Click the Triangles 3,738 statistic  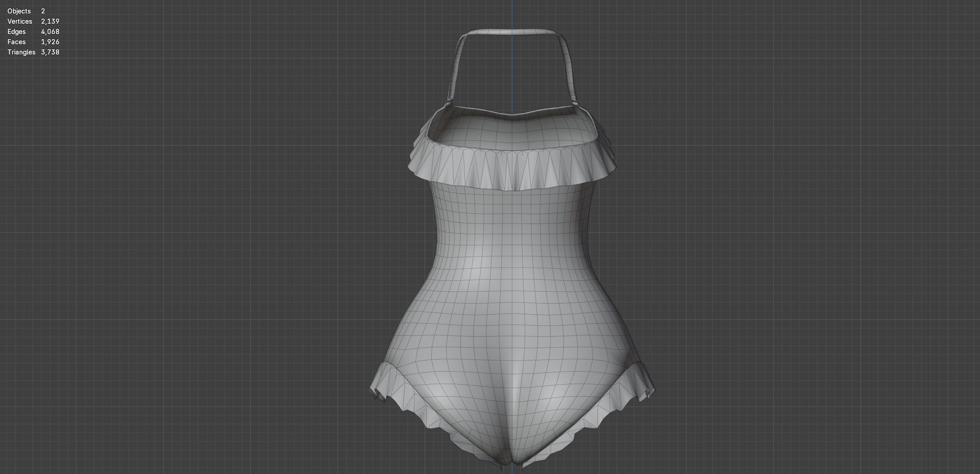click(x=33, y=52)
